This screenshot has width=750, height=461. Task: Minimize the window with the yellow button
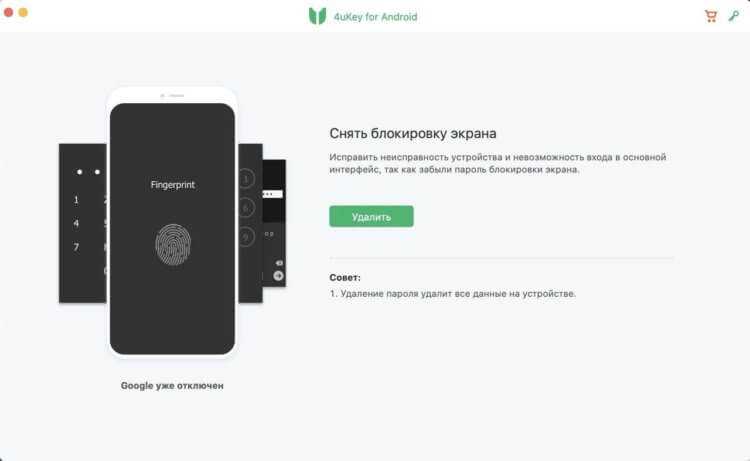23,12
